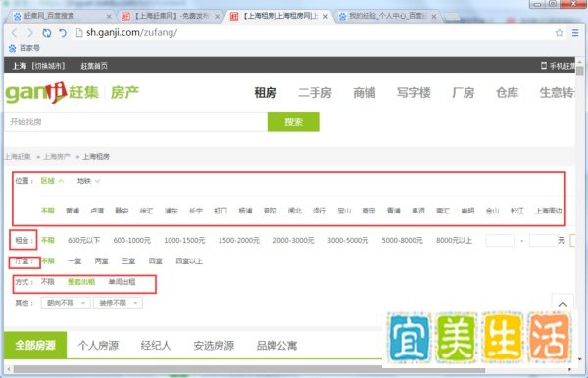This screenshot has height=378, width=588.
Task: Open the 上海房产 breadcrumb link
Action: coord(57,157)
